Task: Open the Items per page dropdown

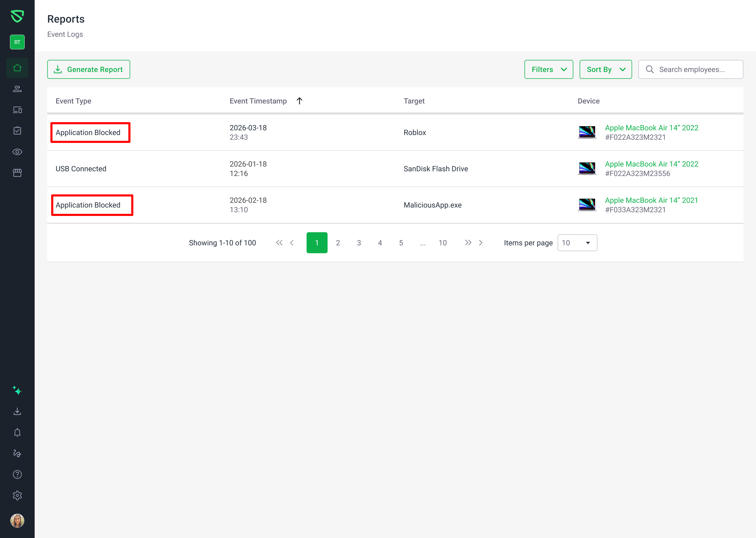Action: tap(577, 243)
